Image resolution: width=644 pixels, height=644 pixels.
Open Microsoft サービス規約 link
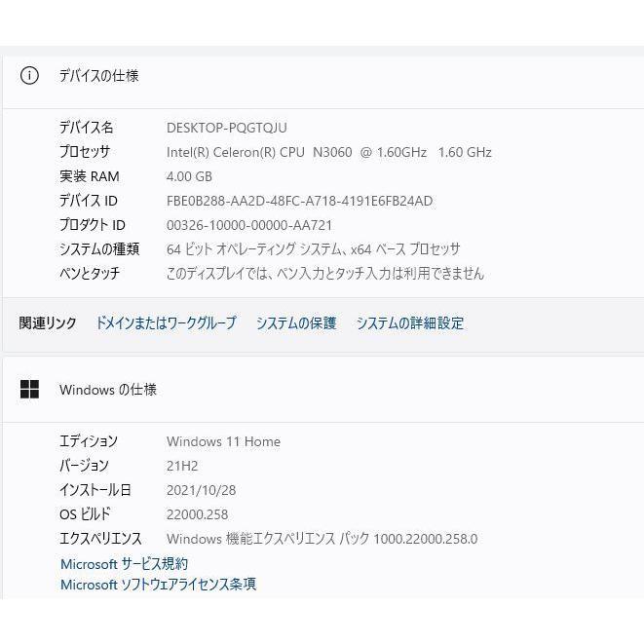124,564
